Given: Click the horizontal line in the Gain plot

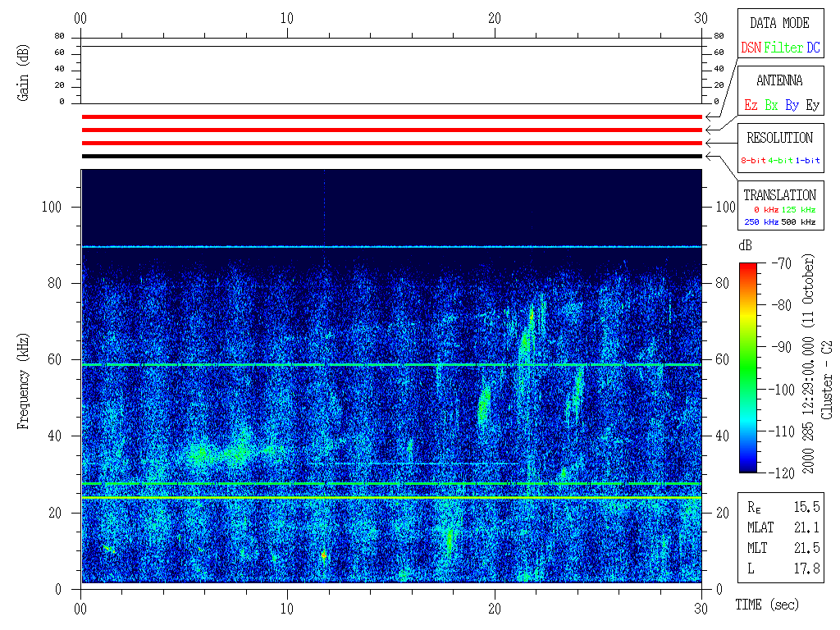Looking at the screenshot, I should (391, 46).
